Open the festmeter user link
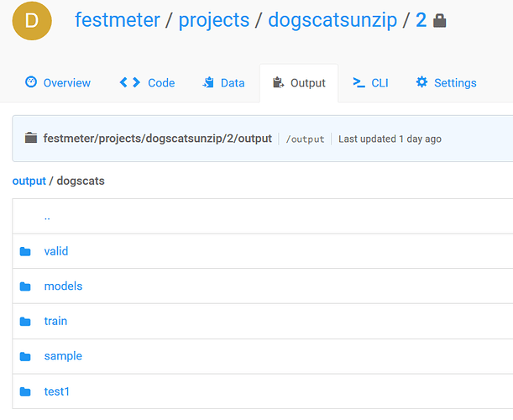Viewport: 513px width, 420px height. click(x=117, y=20)
